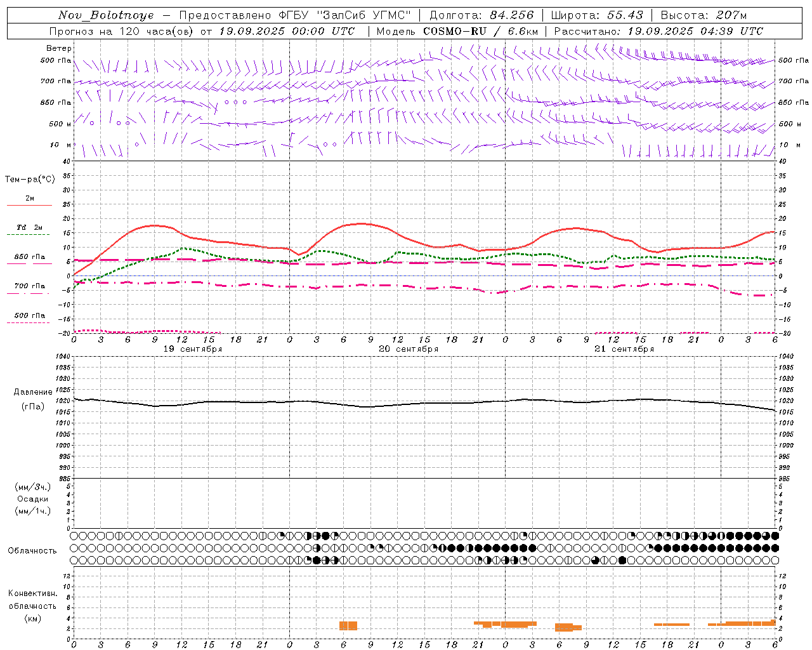Image resolution: width=812 pixels, height=650 pixels.
Task: Click the '(гПа)' unit under Давление
Action: tap(33, 407)
